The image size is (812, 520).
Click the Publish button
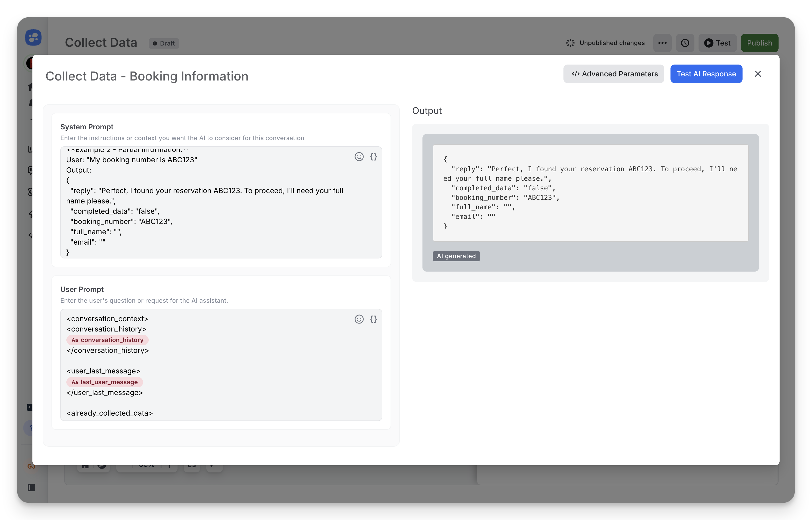pyautogui.click(x=759, y=43)
